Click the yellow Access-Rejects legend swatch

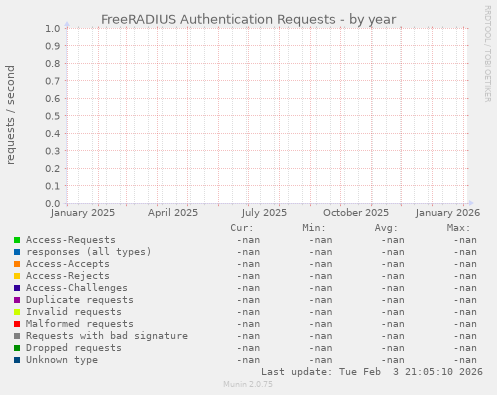17,276
